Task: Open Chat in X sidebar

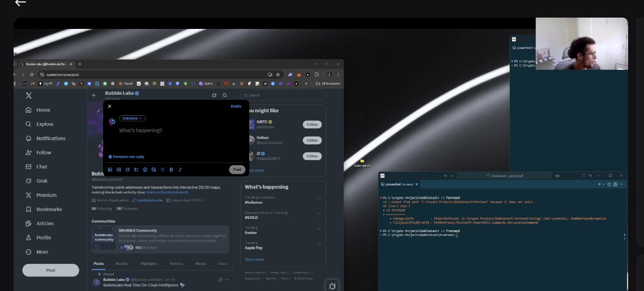Action: [36, 167]
